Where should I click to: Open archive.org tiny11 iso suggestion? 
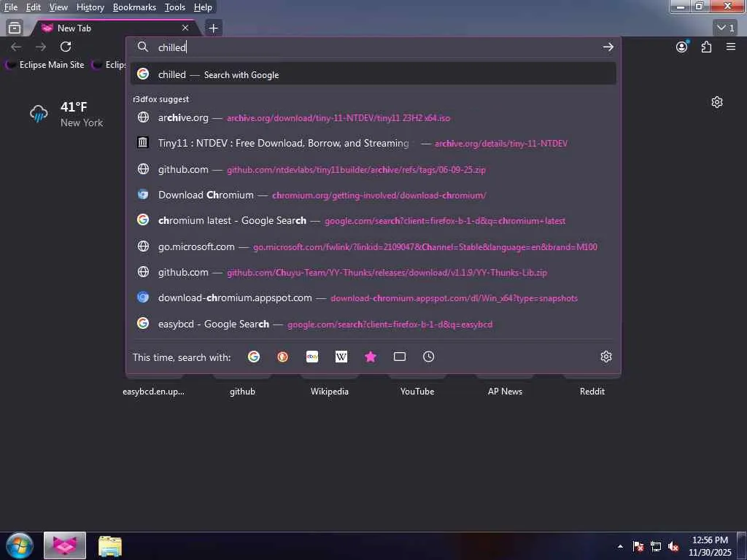coord(373,117)
